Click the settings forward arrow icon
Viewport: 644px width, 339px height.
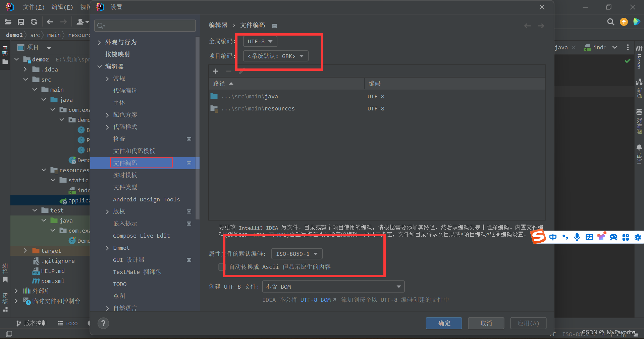click(x=541, y=26)
